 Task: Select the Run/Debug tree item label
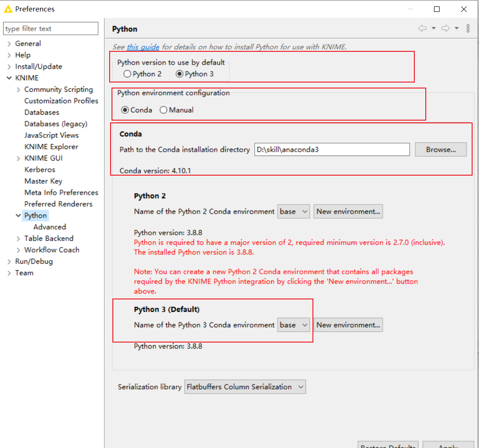click(34, 262)
